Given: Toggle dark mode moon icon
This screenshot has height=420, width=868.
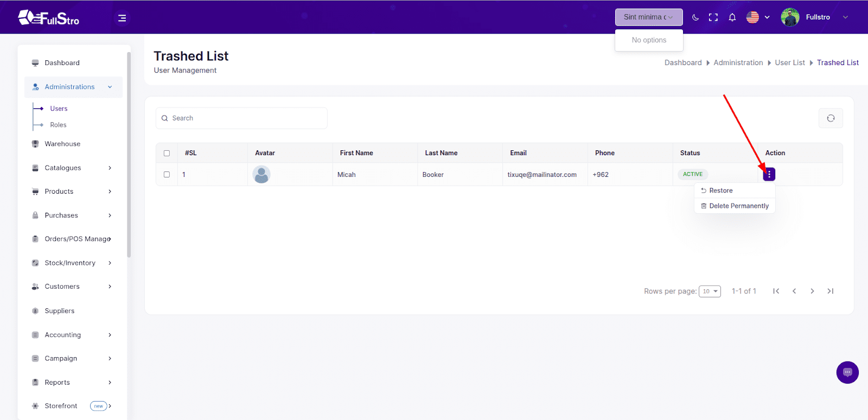Looking at the screenshot, I should [x=695, y=17].
